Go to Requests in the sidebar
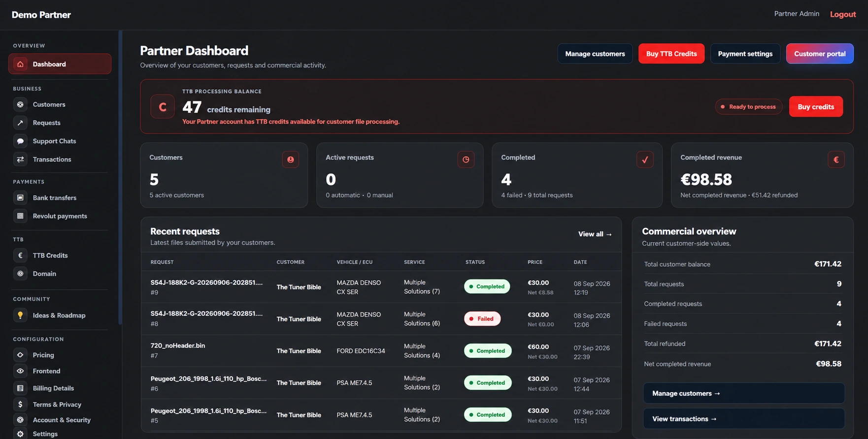868x439 pixels. point(60,123)
